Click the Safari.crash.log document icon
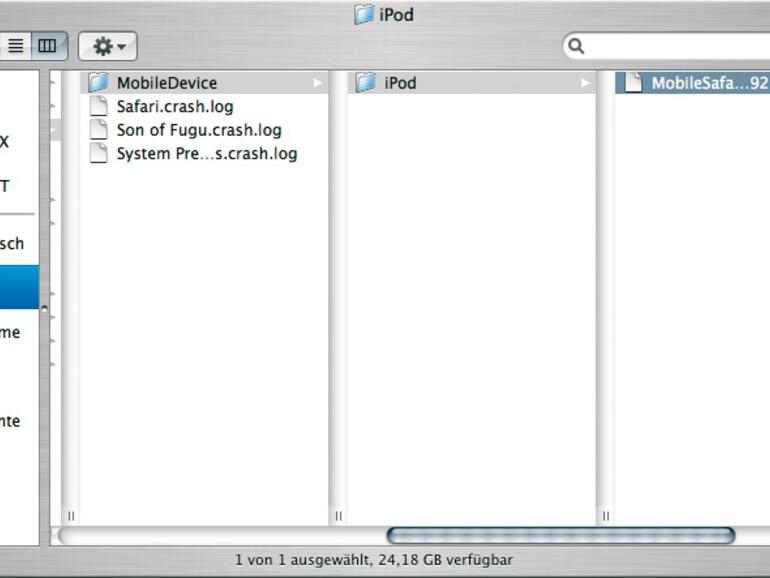 (x=99, y=106)
